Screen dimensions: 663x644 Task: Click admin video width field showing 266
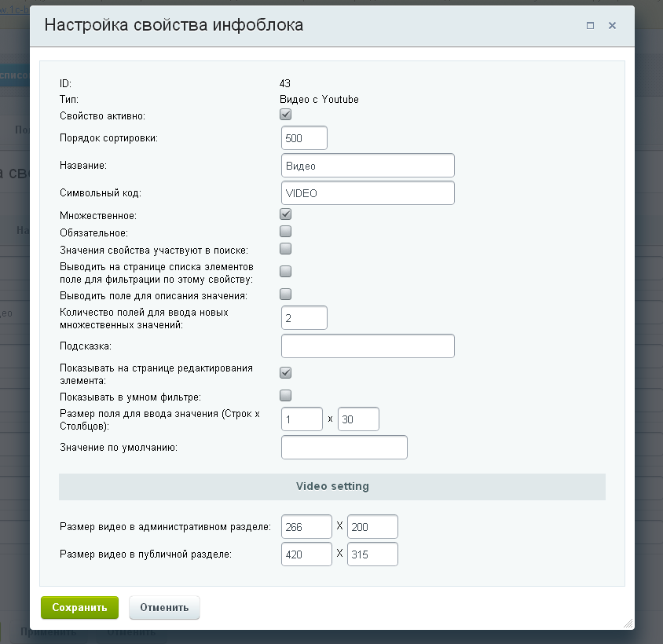coord(306,526)
